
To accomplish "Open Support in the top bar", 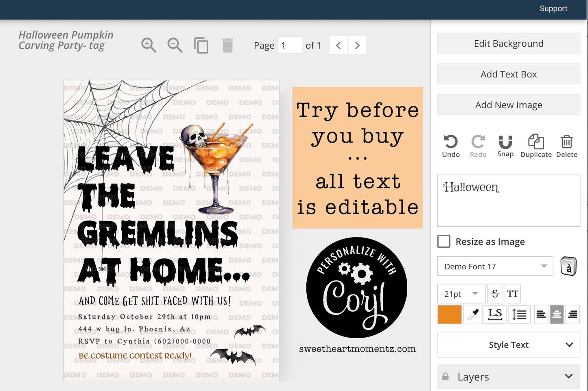I will coord(553,9).
